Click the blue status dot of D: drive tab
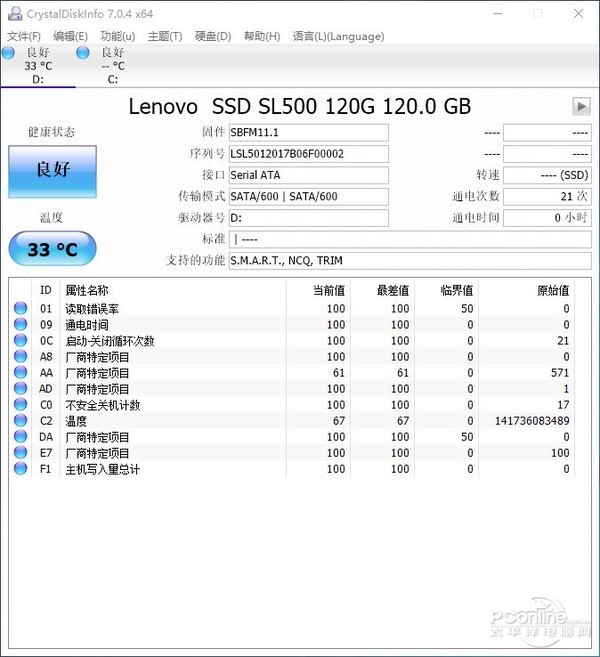Screen dimensions: 600x657 click(x=8, y=53)
